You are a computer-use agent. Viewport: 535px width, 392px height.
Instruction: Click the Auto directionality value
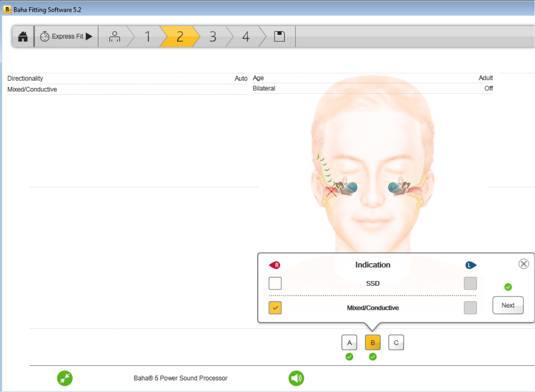(241, 78)
